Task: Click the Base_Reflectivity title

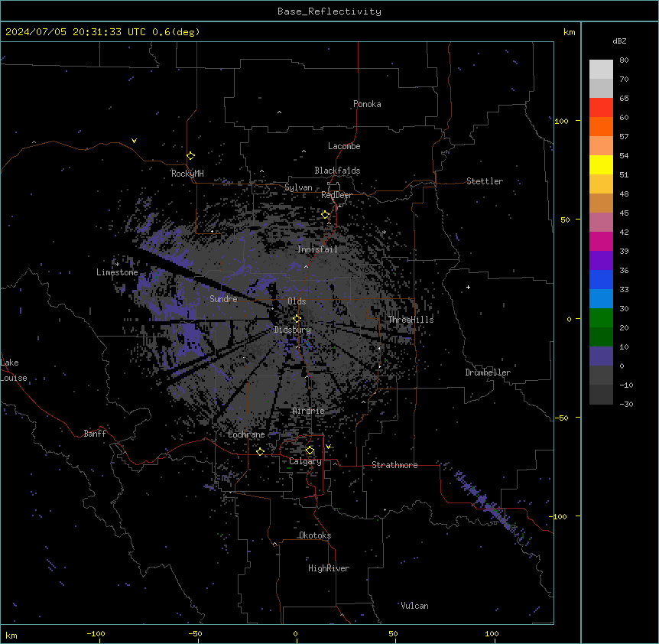Action: (329, 11)
